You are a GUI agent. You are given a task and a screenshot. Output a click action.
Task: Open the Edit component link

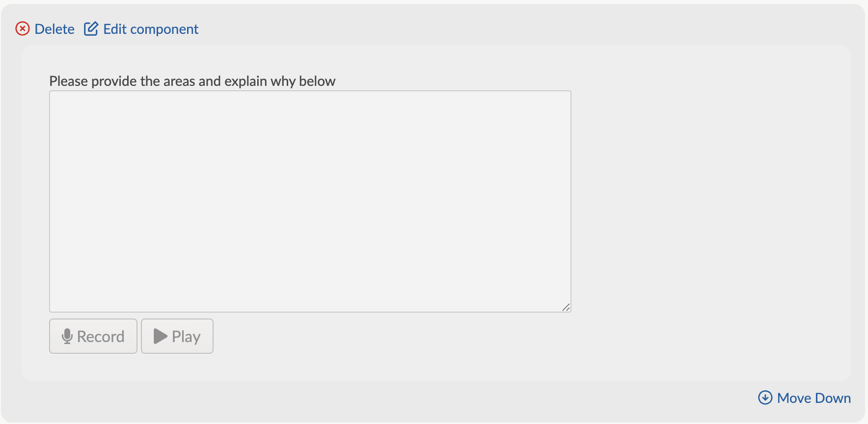tap(150, 29)
